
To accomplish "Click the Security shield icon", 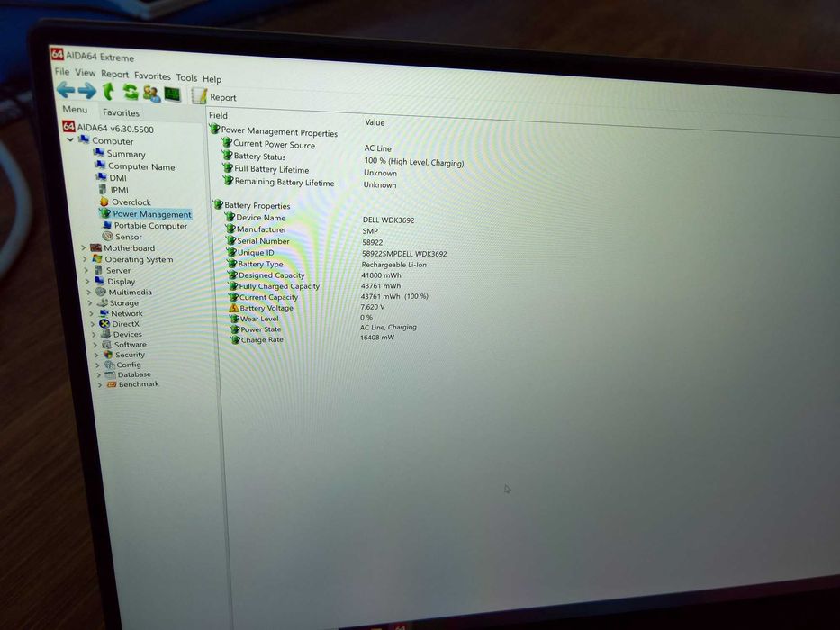I will coord(109,354).
